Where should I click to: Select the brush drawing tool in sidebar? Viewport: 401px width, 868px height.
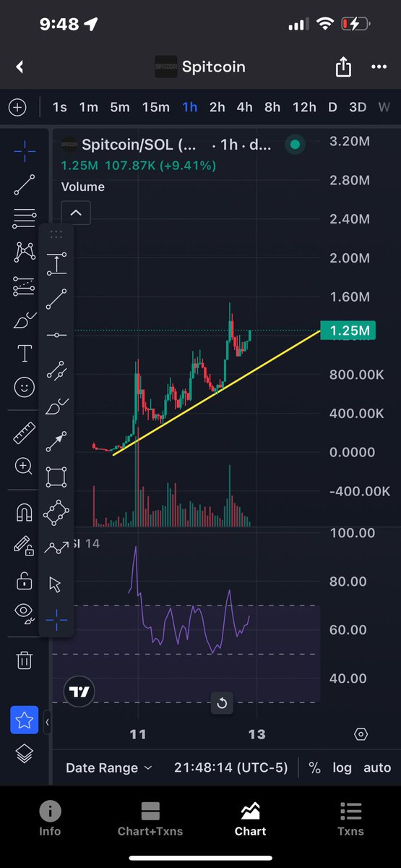point(25,320)
